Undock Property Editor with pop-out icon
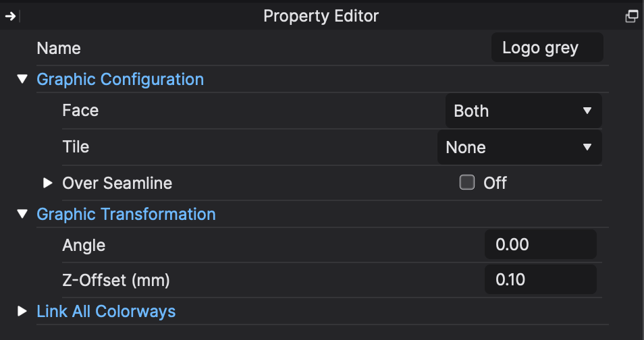This screenshot has width=644, height=340. (x=632, y=16)
